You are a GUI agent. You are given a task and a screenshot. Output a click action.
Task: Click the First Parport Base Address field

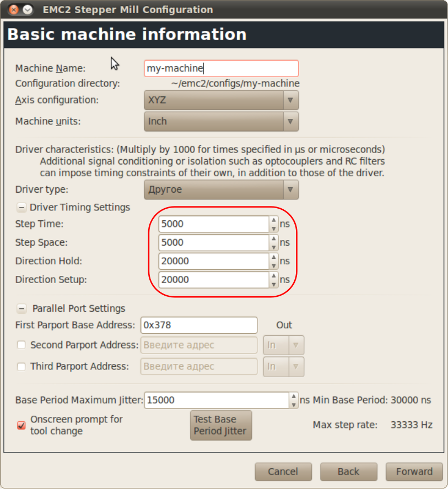click(199, 325)
